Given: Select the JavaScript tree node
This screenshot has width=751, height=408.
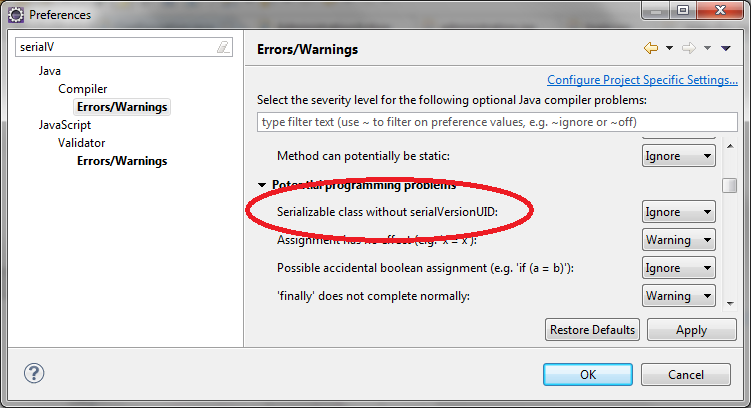Looking at the screenshot, I should [x=65, y=125].
